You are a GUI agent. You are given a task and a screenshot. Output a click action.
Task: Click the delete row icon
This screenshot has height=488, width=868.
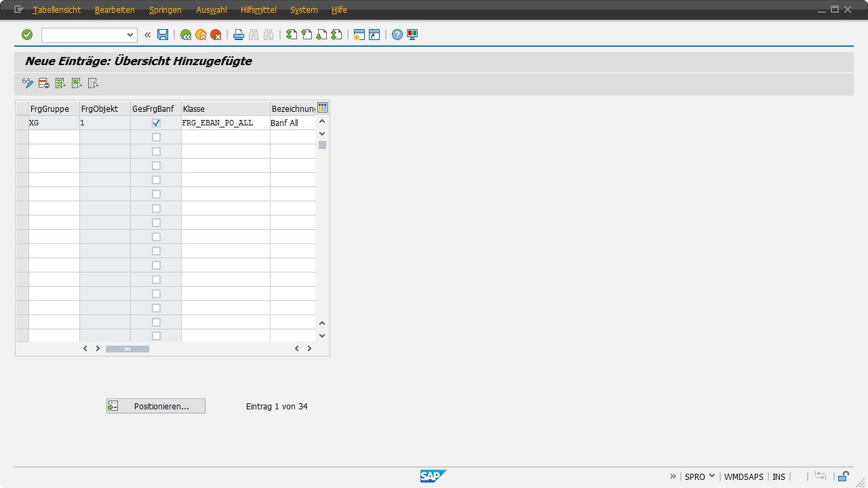click(x=44, y=83)
